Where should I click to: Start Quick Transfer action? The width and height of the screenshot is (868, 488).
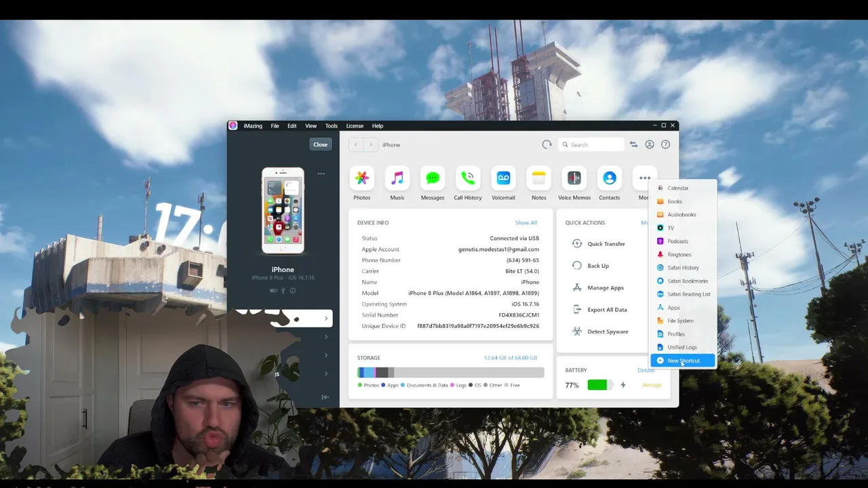click(599, 244)
